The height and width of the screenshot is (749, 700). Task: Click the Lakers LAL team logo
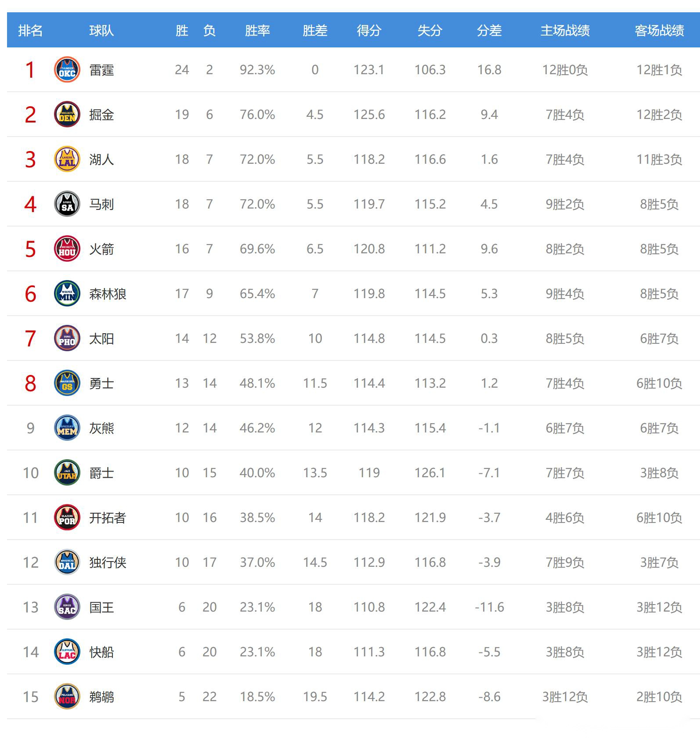point(67,159)
